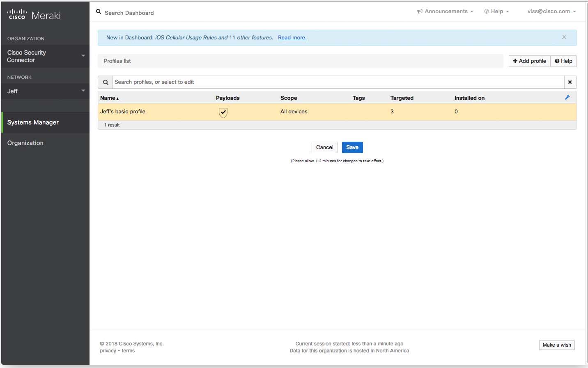
Task: Click the less than a minute ago link
Action: point(377,344)
